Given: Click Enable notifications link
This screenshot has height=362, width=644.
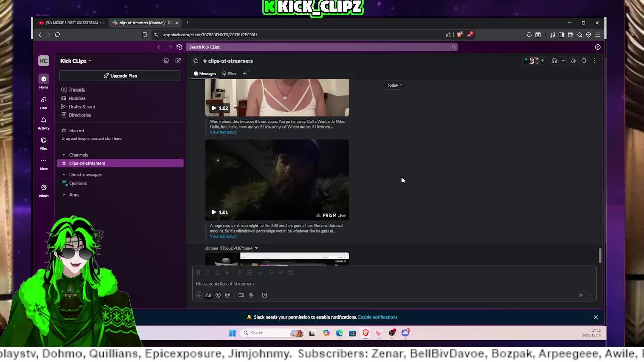Looking at the screenshot, I should coord(378,317).
